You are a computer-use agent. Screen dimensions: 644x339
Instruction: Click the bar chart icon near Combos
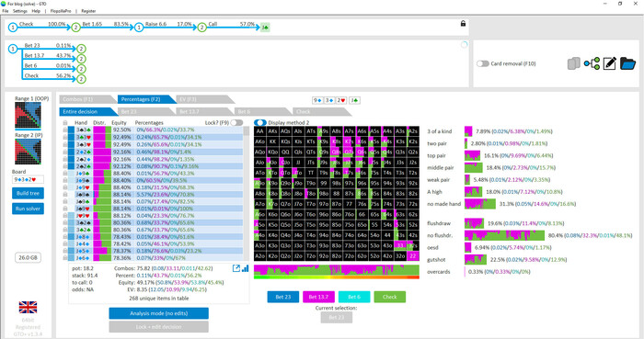click(x=246, y=268)
